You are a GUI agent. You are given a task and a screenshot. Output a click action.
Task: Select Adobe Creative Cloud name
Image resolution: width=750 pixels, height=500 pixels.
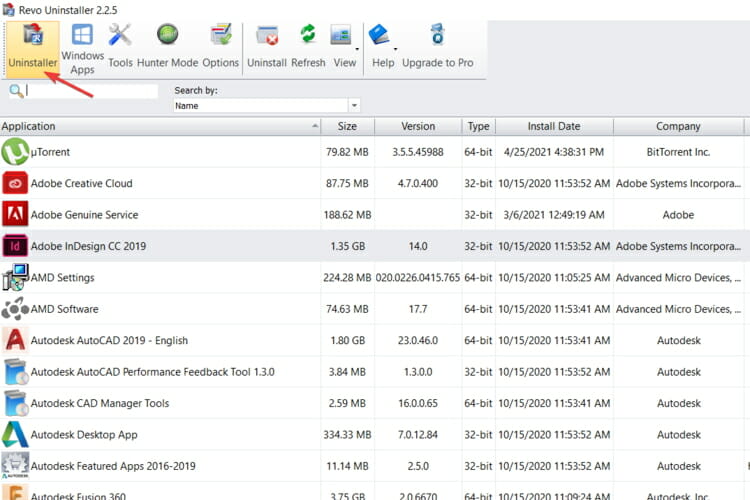[82, 183]
